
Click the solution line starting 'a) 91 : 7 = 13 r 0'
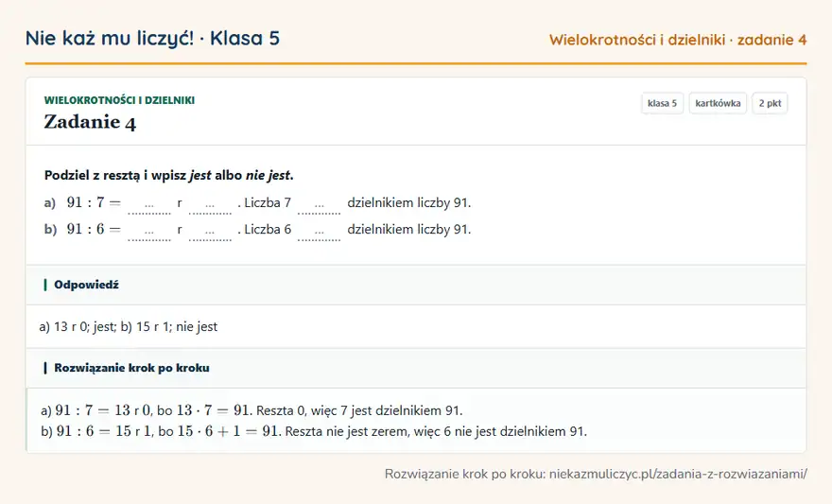251,410
